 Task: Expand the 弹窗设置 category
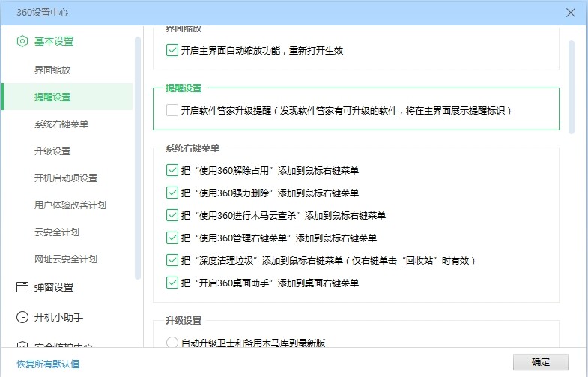pos(54,287)
